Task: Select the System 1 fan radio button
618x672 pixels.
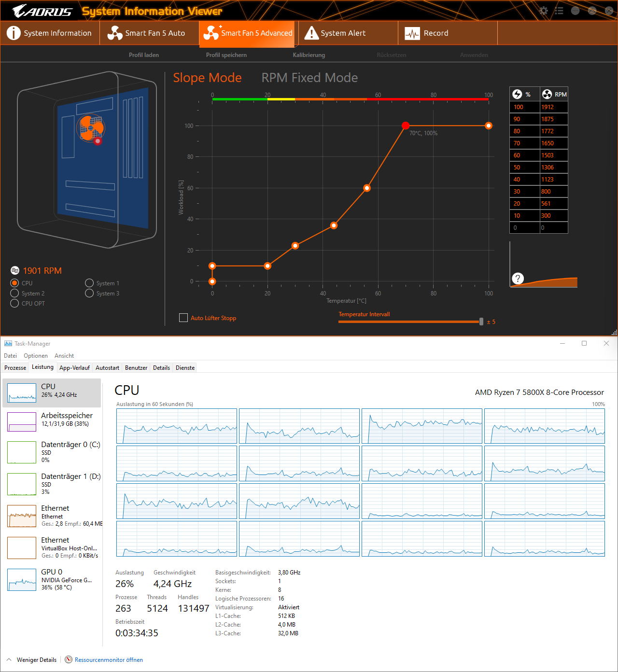Action: (89, 283)
